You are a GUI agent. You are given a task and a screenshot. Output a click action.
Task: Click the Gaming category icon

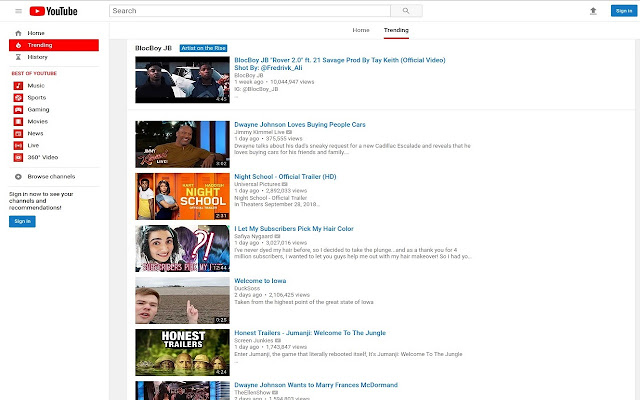(18, 109)
